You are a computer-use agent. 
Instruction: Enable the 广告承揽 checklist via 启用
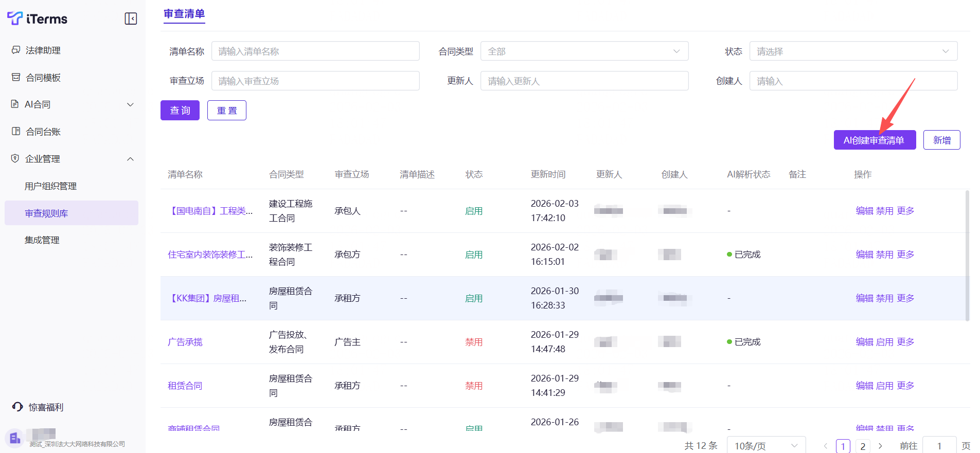(x=884, y=342)
